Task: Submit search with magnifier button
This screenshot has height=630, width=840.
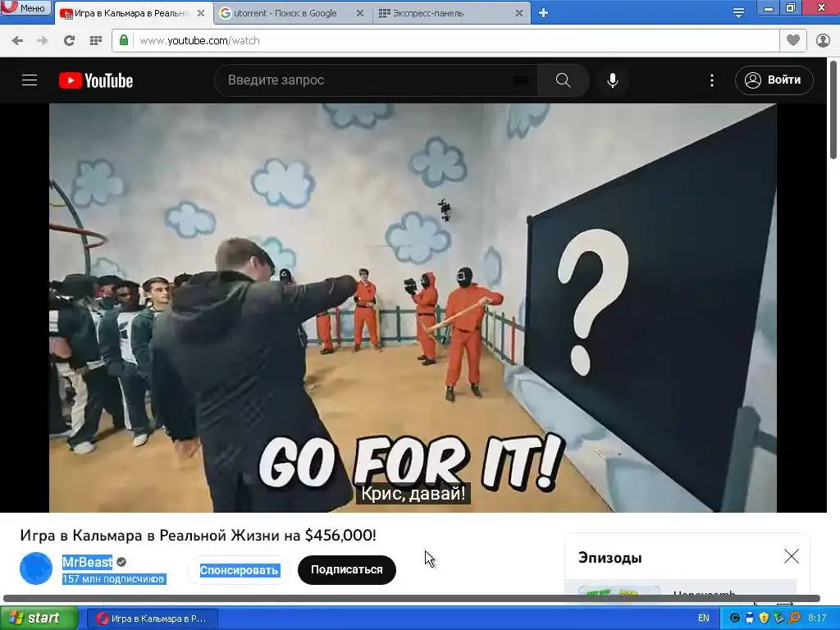Action: click(x=563, y=80)
